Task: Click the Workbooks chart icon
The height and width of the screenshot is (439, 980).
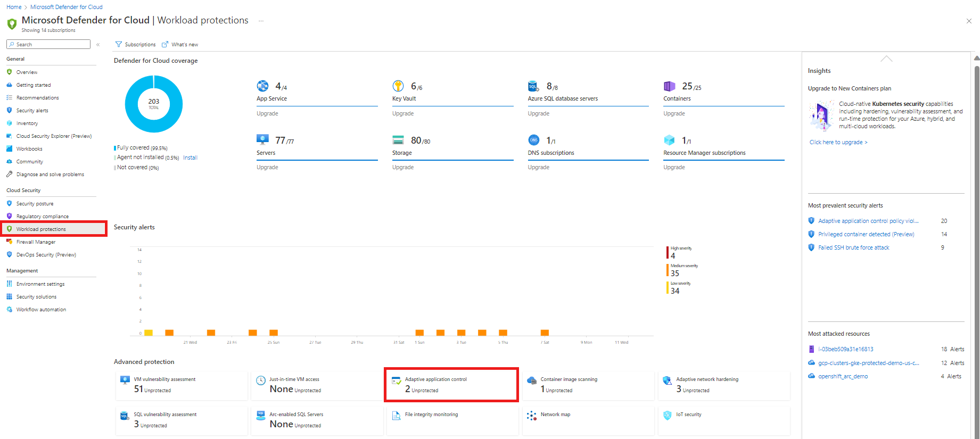Action: point(9,148)
